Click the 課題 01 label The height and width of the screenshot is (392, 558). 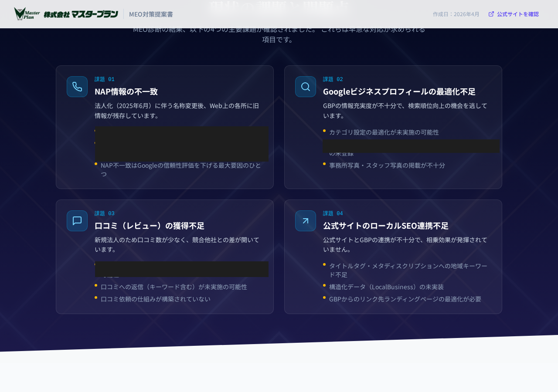105,78
